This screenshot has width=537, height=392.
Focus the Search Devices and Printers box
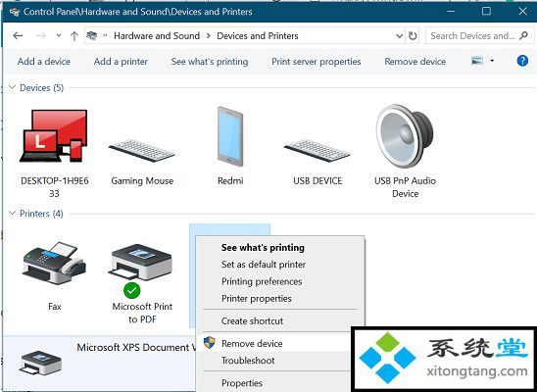tap(478, 35)
